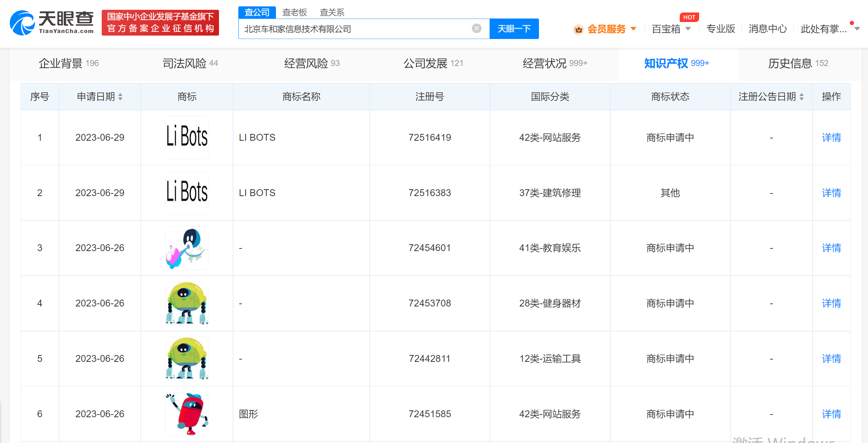Image resolution: width=868 pixels, height=443 pixels.
Task: Click registration number 72453708
Action: (430, 303)
